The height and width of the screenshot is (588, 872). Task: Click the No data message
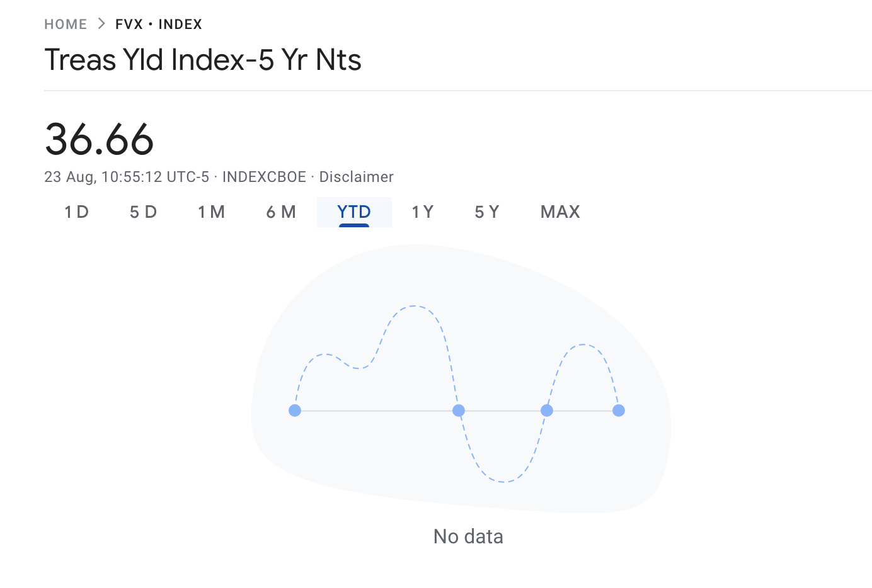pyautogui.click(x=468, y=536)
